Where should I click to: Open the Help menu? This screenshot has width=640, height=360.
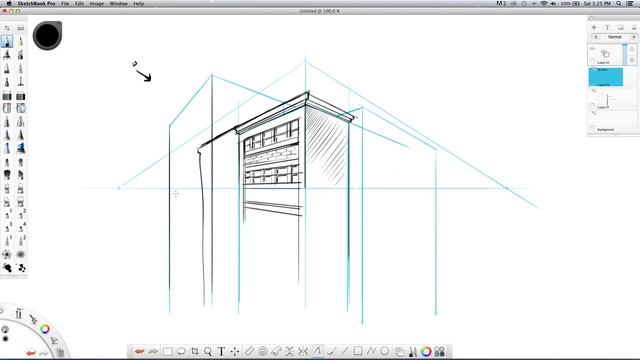[139, 3]
